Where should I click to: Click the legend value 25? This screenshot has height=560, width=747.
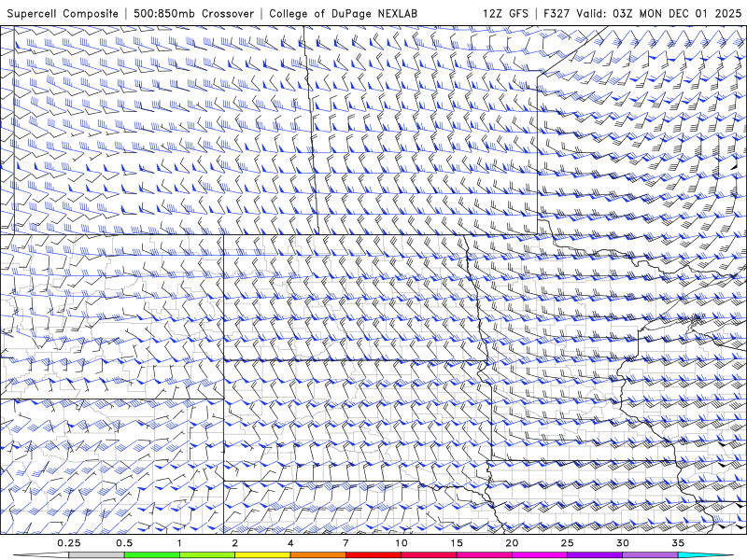click(x=567, y=543)
